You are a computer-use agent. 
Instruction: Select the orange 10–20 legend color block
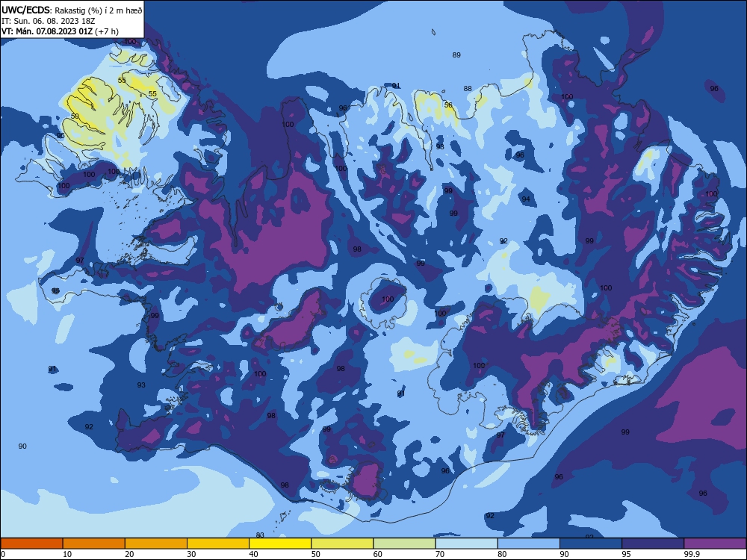(94, 544)
